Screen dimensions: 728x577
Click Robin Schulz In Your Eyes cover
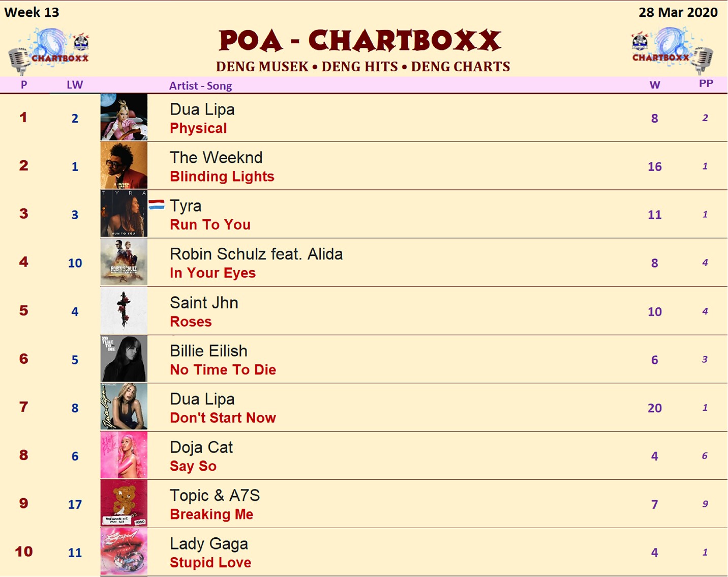pos(124,262)
